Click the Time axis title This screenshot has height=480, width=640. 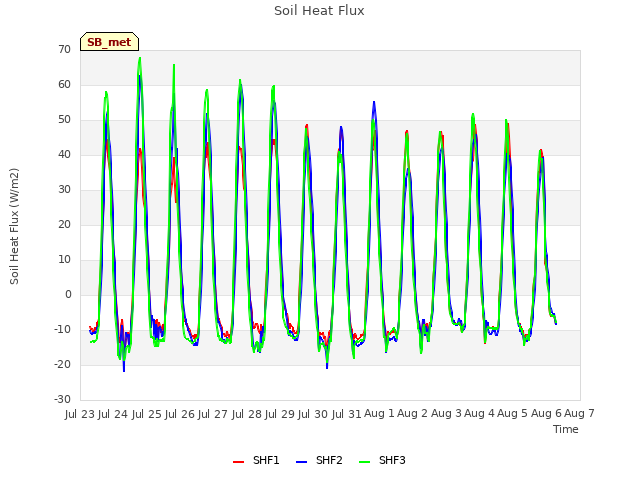pos(566,429)
